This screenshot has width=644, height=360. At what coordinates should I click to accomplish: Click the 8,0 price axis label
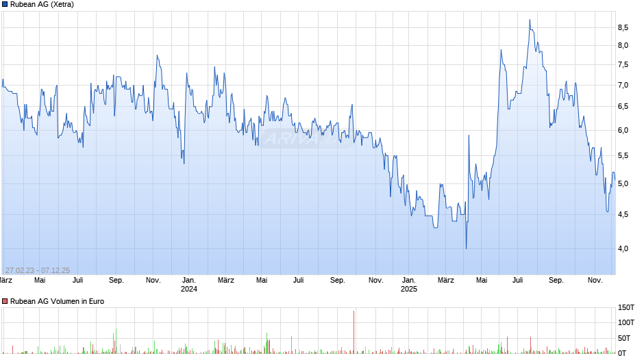coord(623,46)
